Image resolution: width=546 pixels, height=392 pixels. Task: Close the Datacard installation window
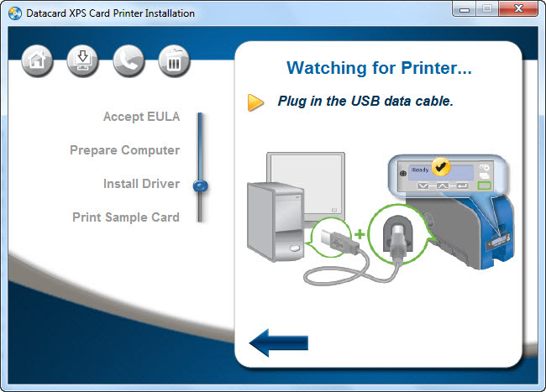[518, 9]
